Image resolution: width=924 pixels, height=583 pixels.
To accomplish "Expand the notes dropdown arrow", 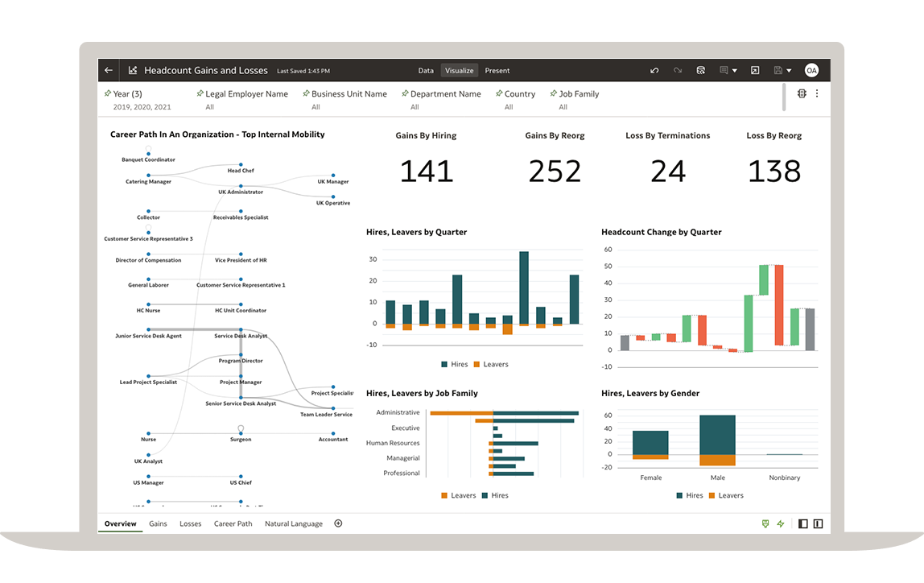I will [x=734, y=71].
